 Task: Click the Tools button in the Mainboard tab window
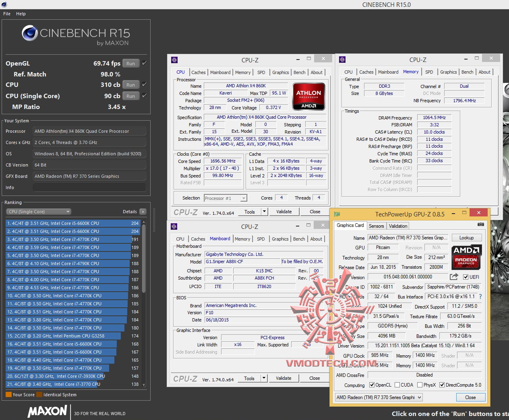click(249, 378)
